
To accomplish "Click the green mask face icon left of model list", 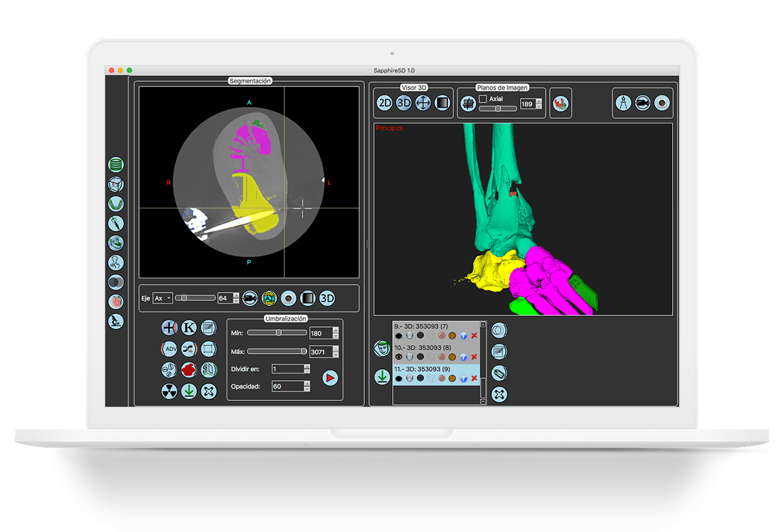I will [382, 348].
